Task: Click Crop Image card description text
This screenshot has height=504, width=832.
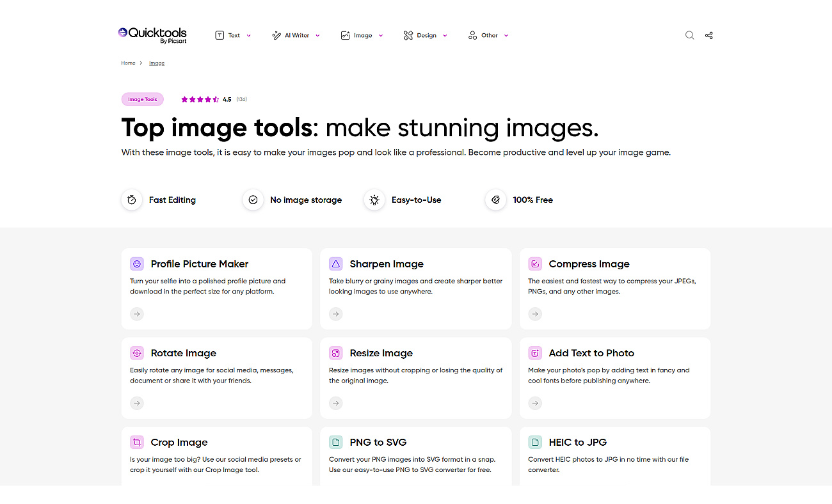Action: tap(216, 464)
